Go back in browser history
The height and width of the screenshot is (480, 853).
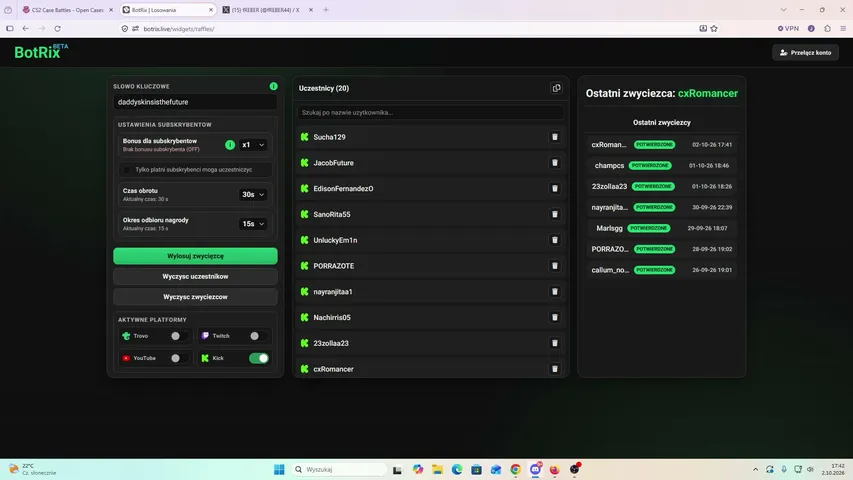click(26, 28)
